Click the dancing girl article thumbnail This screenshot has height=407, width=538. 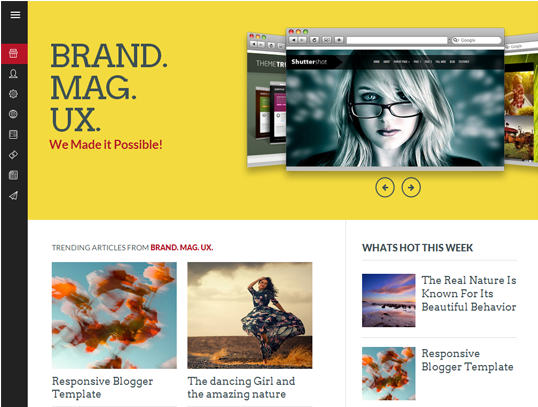point(250,315)
